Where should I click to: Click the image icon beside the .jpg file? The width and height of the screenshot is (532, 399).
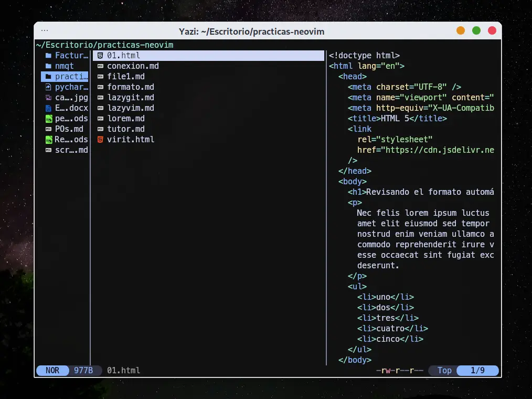(x=48, y=98)
